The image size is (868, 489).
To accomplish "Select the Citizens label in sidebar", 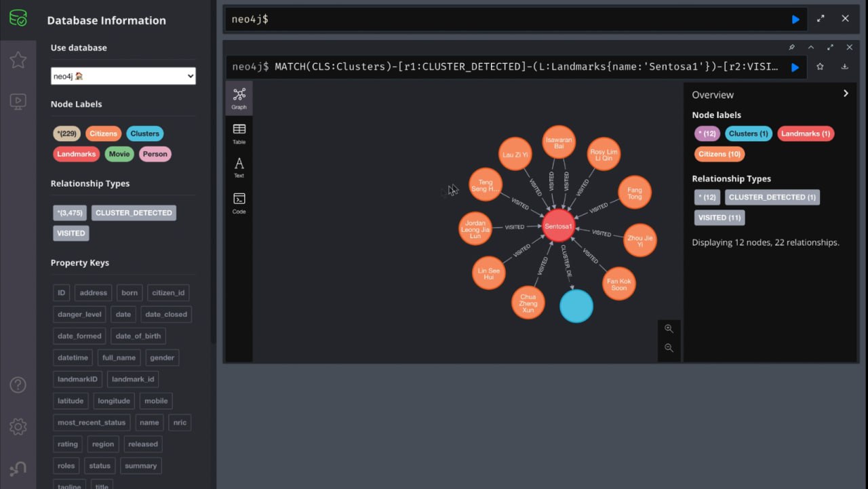I will click(103, 134).
